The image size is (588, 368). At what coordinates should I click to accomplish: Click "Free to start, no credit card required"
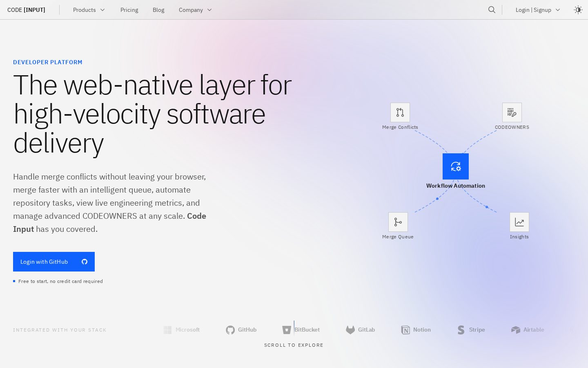(x=60, y=281)
